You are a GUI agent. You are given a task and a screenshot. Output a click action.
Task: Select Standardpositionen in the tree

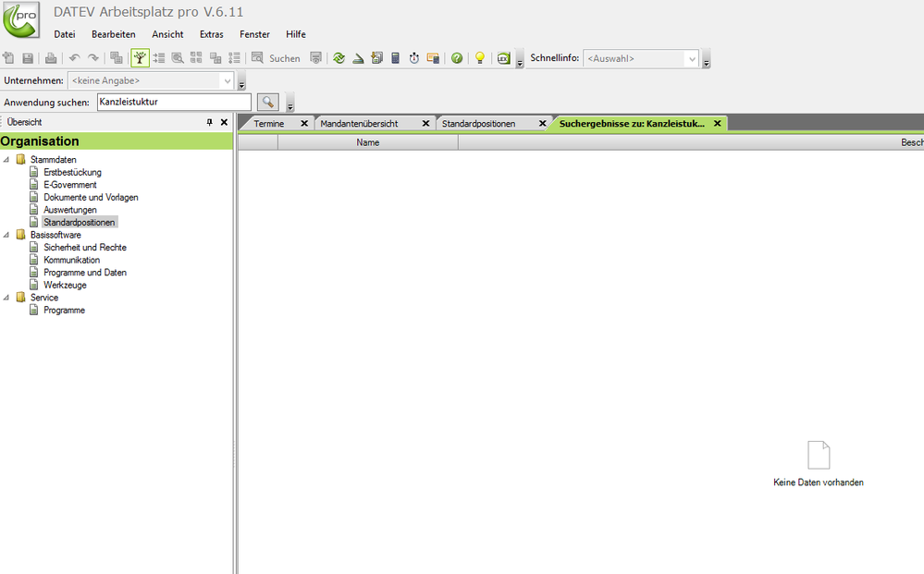(80, 223)
